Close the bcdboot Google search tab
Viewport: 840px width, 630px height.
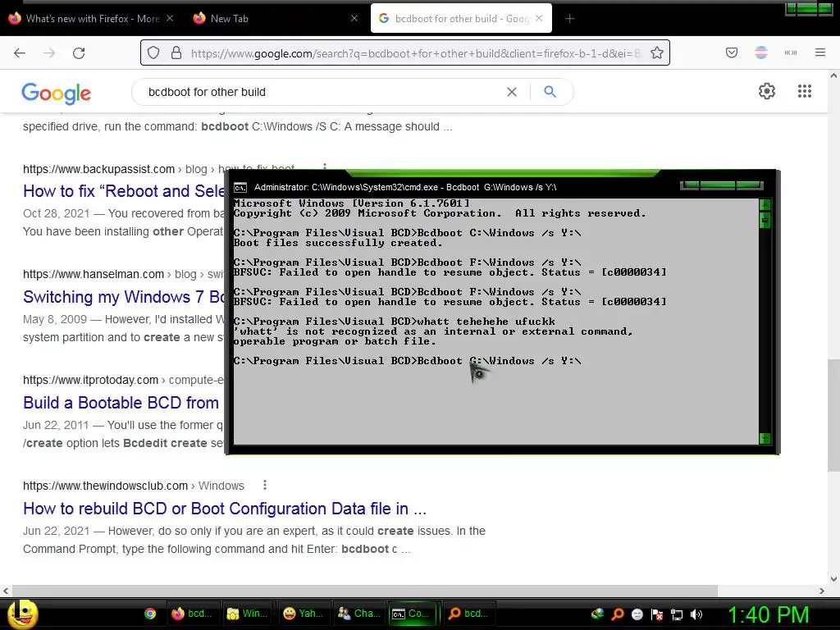[539, 18]
